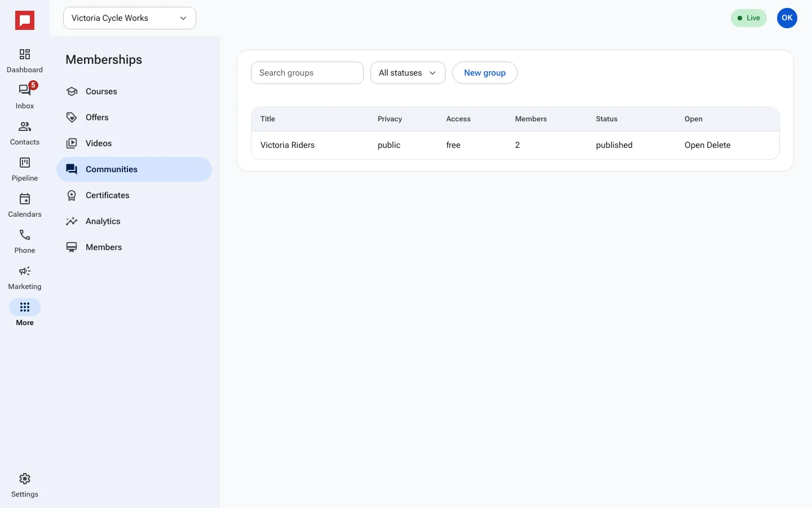Create a New group
Screen dimensions: 812x508
point(485,73)
